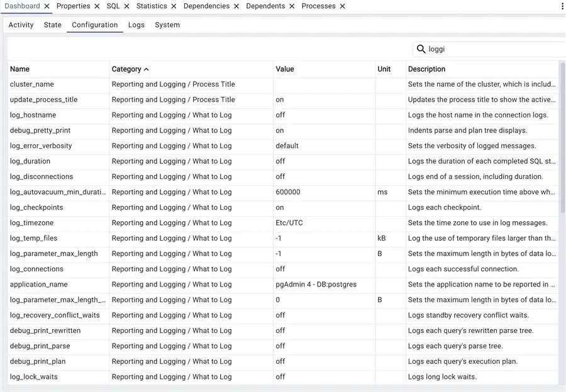Viewport: 566px width, 392px height.
Task: Click the vertical scrollbar
Action: tap(562, 126)
